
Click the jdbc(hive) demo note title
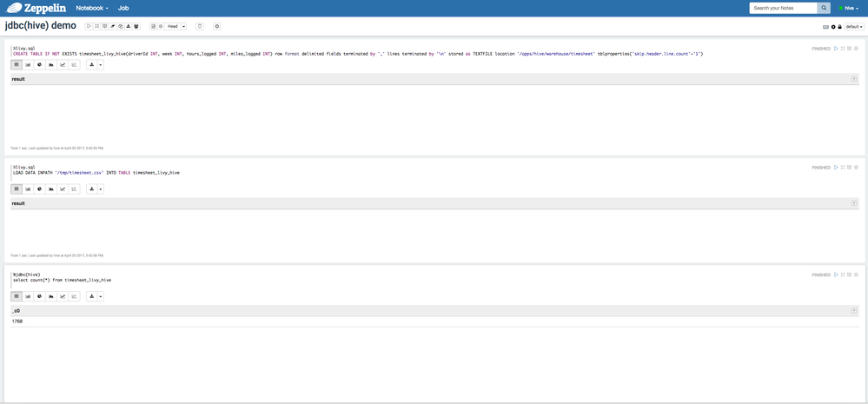[41, 25]
